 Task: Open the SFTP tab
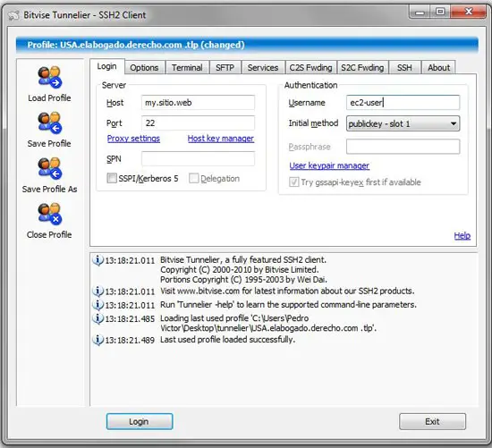pos(225,67)
